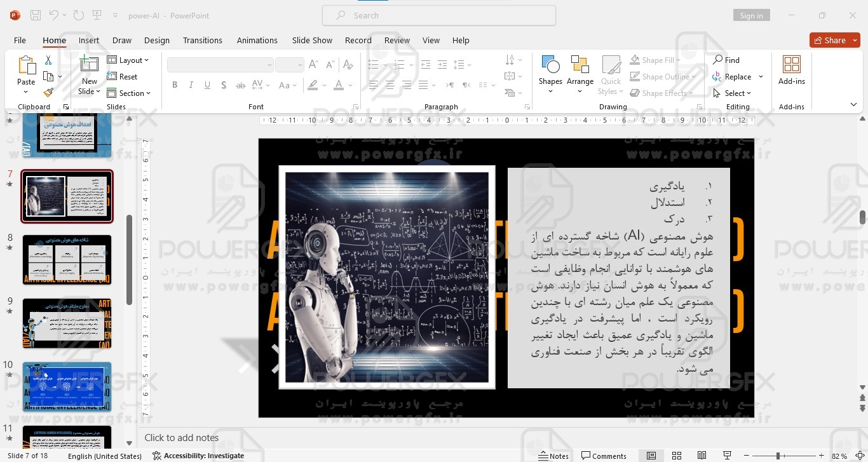The width and height of the screenshot is (868, 462).
Task: Toggle Bold formatting
Action: 175,85
